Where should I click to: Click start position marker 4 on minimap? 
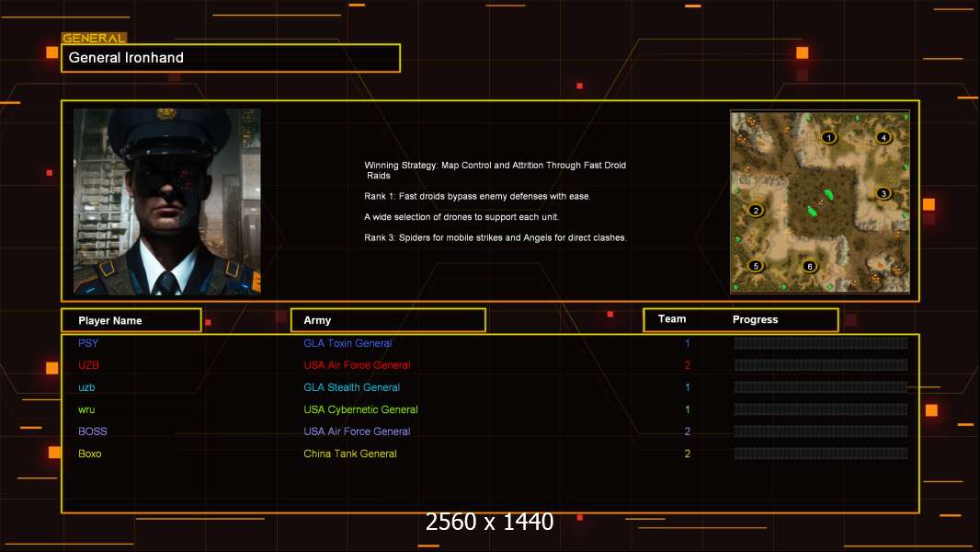point(883,137)
